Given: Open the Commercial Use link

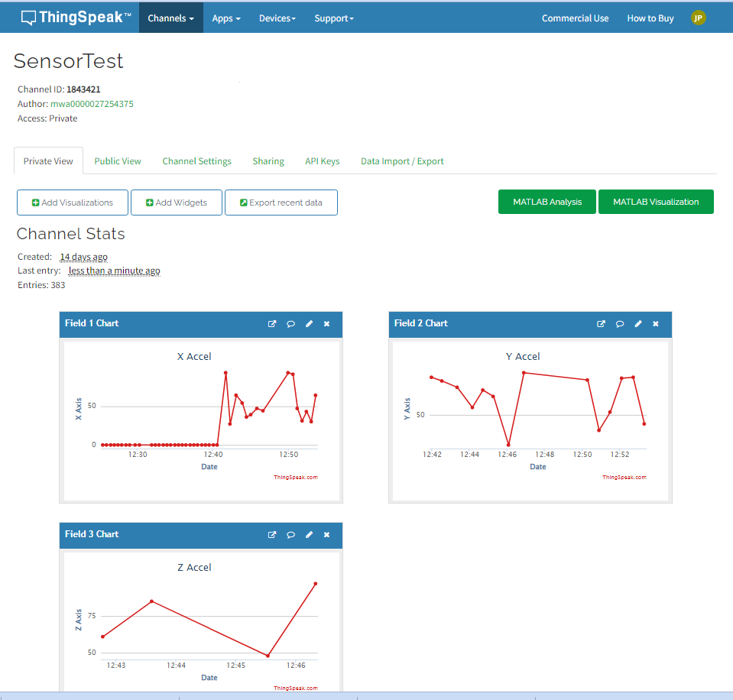Looking at the screenshot, I should click(x=575, y=18).
